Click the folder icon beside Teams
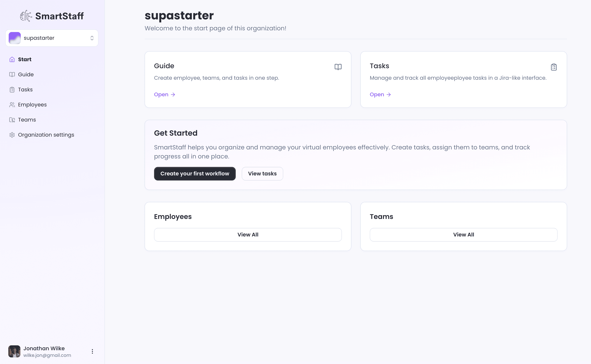This screenshot has height=364, width=591. [12, 120]
